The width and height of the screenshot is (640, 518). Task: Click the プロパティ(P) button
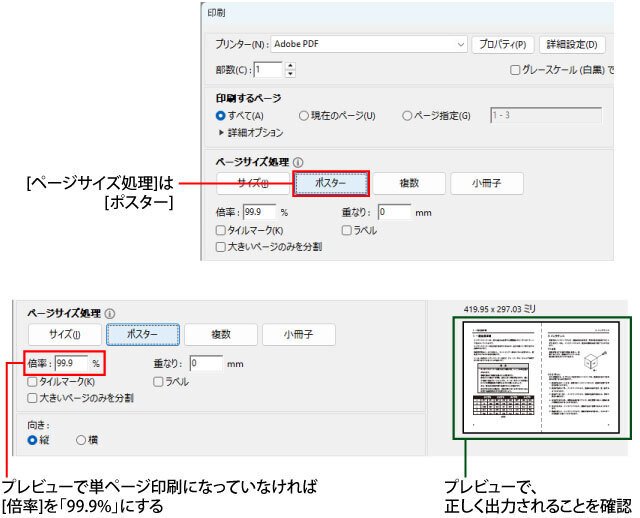(x=502, y=44)
